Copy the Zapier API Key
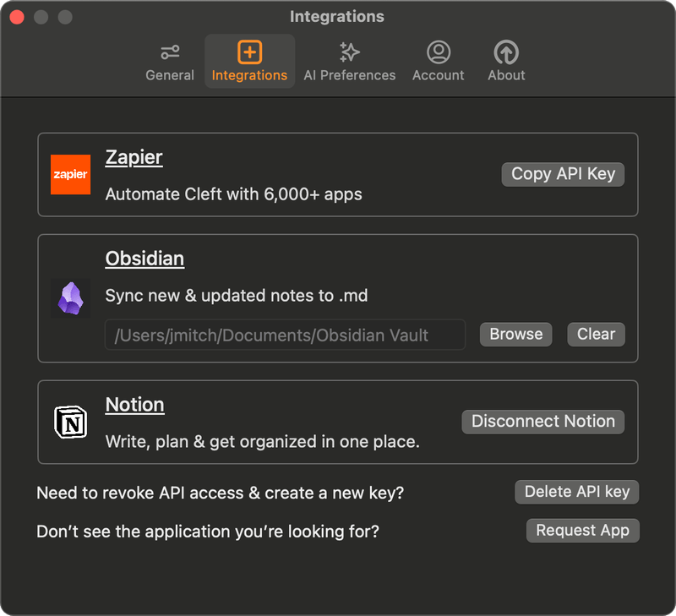The height and width of the screenshot is (616, 676). [563, 174]
